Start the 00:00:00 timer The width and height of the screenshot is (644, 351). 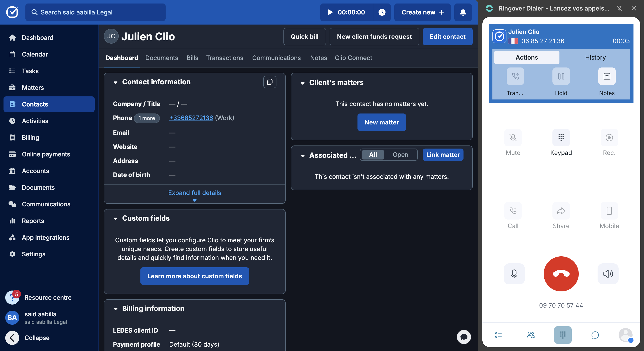[330, 12]
